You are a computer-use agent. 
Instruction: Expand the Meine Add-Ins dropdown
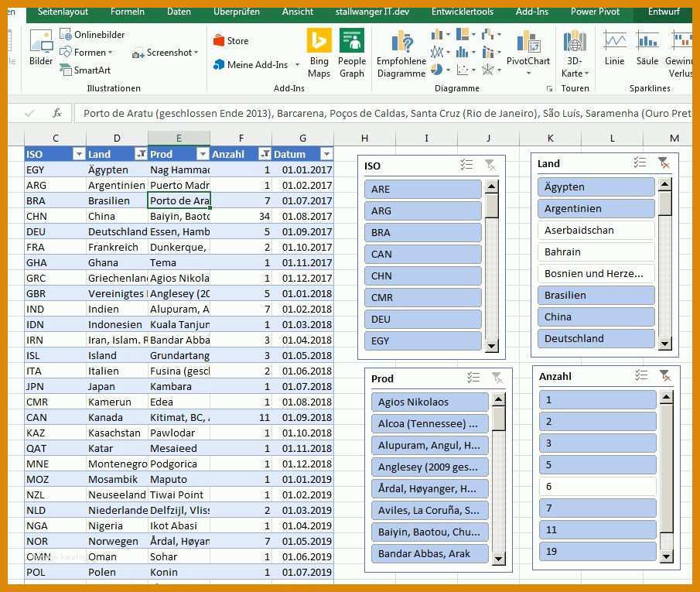297,65
